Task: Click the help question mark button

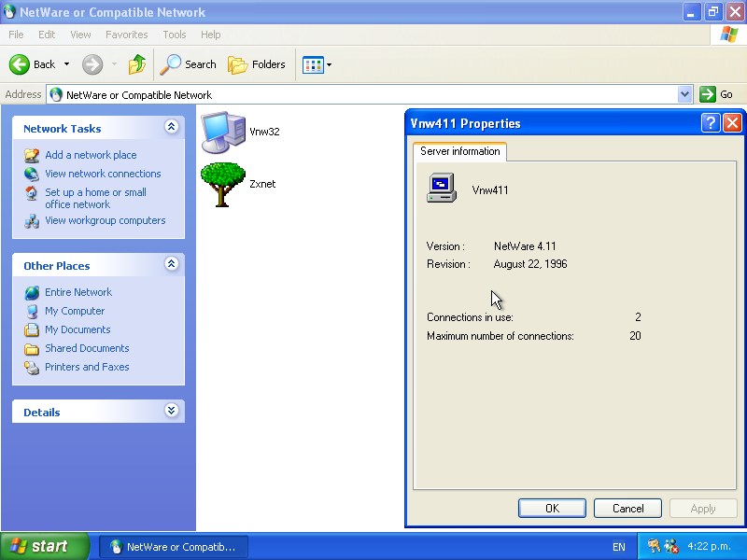Action: point(711,123)
